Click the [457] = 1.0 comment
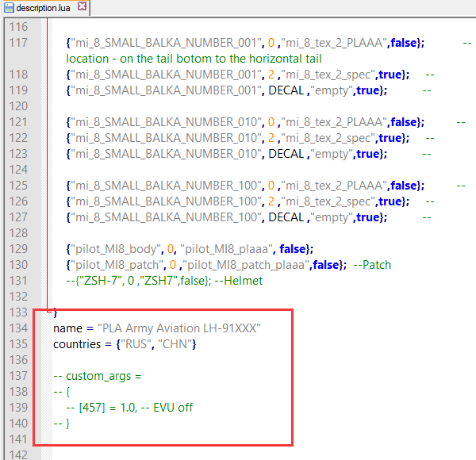 click(x=102, y=408)
